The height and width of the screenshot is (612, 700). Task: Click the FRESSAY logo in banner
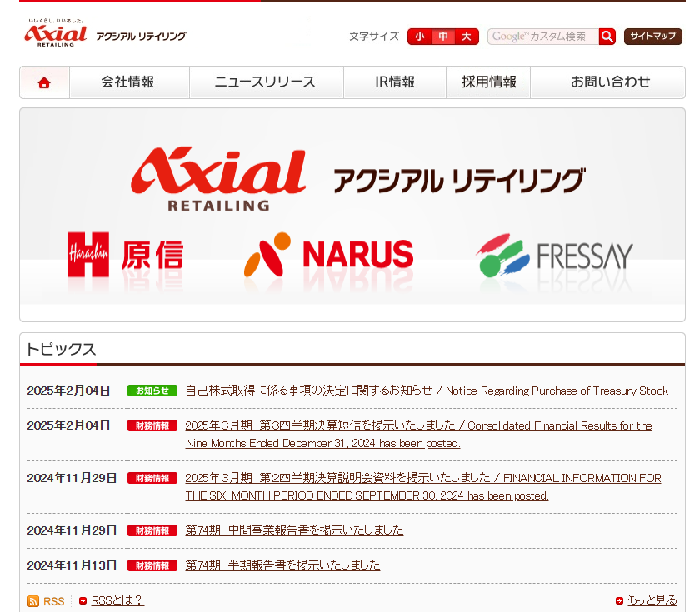click(554, 255)
